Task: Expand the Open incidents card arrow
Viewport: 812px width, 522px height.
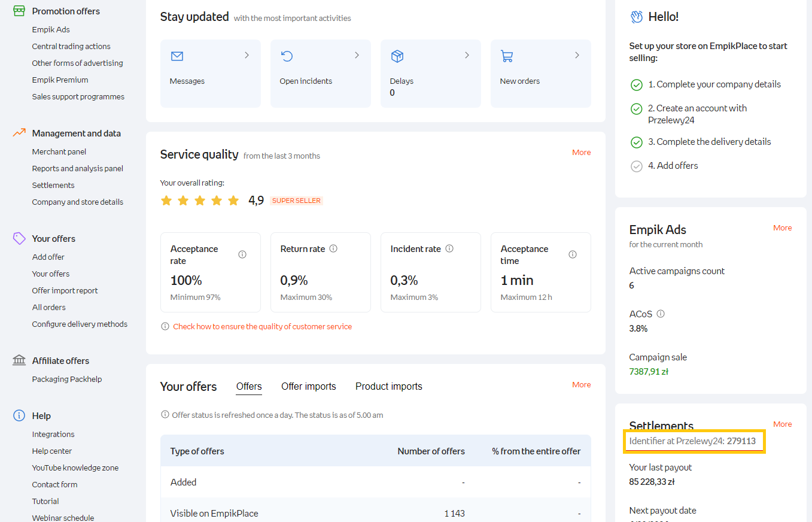Action: [x=357, y=55]
